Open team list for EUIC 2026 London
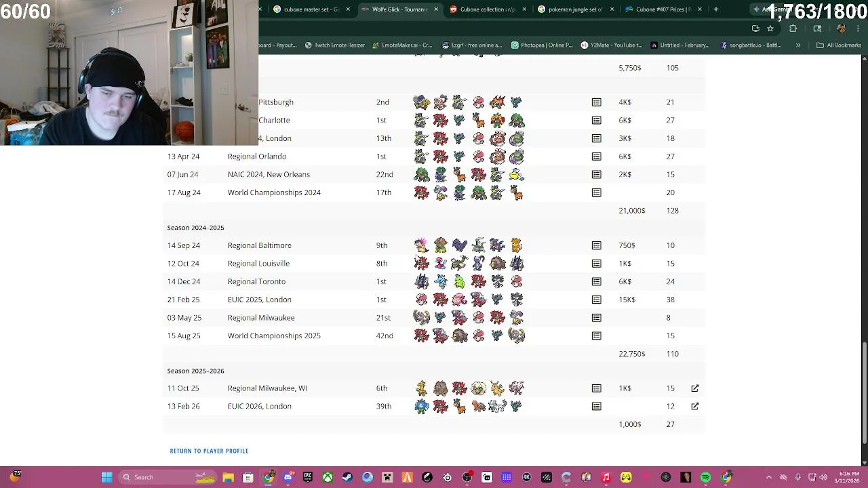 pyautogui.click(x=596, y=406)
